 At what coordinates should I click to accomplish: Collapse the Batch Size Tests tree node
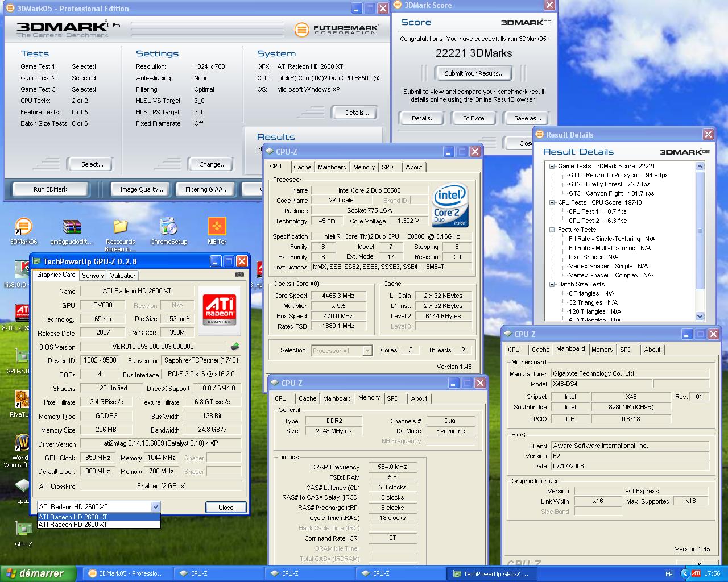(552, 284)
